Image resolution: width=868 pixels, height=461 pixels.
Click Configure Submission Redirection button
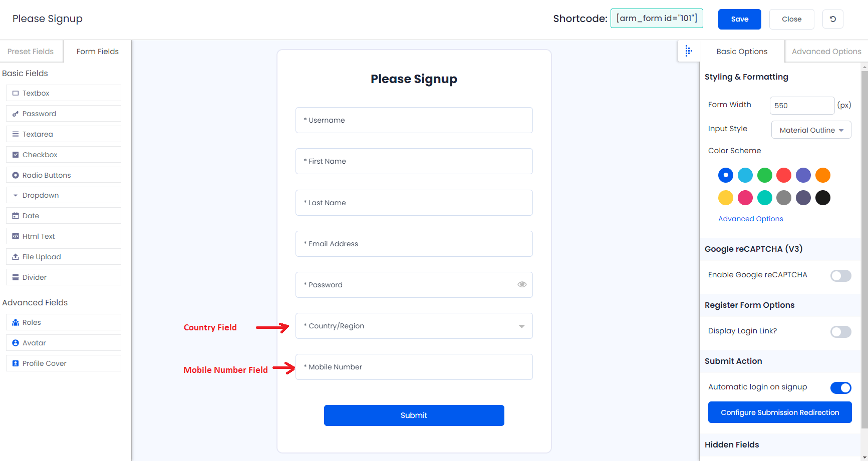780,412
